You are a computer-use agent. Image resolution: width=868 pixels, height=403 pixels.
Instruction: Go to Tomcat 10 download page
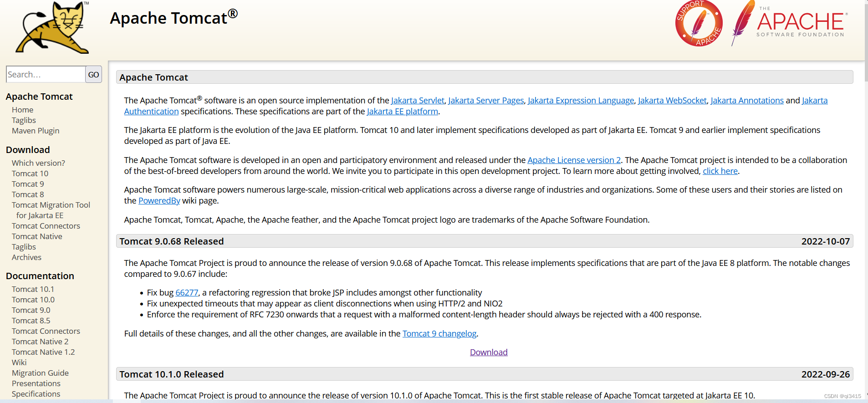[30, 173]
